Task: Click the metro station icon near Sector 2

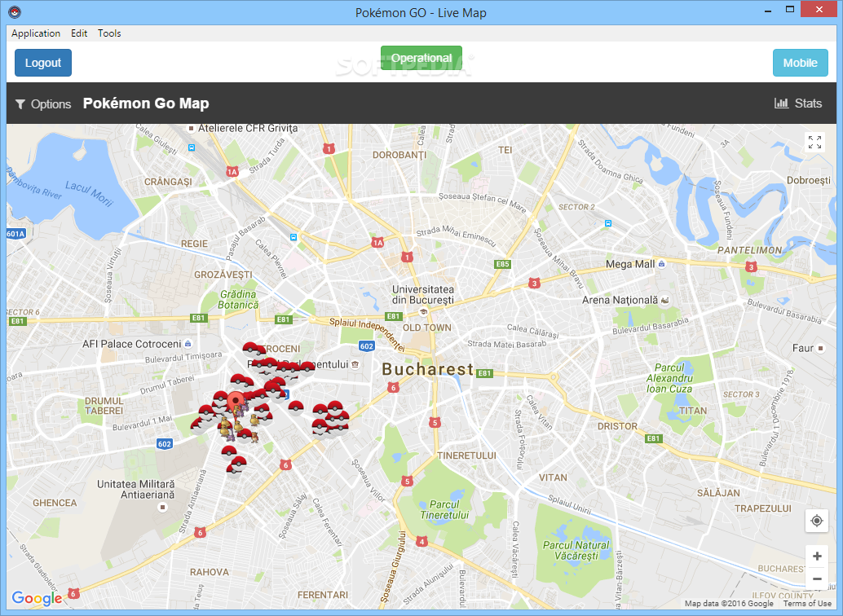Action: click(607, 223)
